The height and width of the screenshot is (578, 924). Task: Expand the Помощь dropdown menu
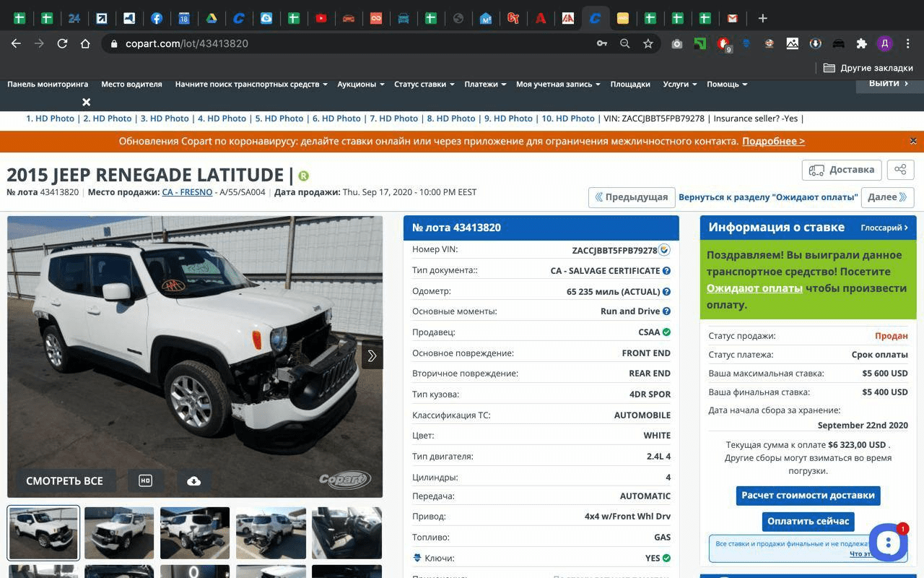(x=726, y=85)
